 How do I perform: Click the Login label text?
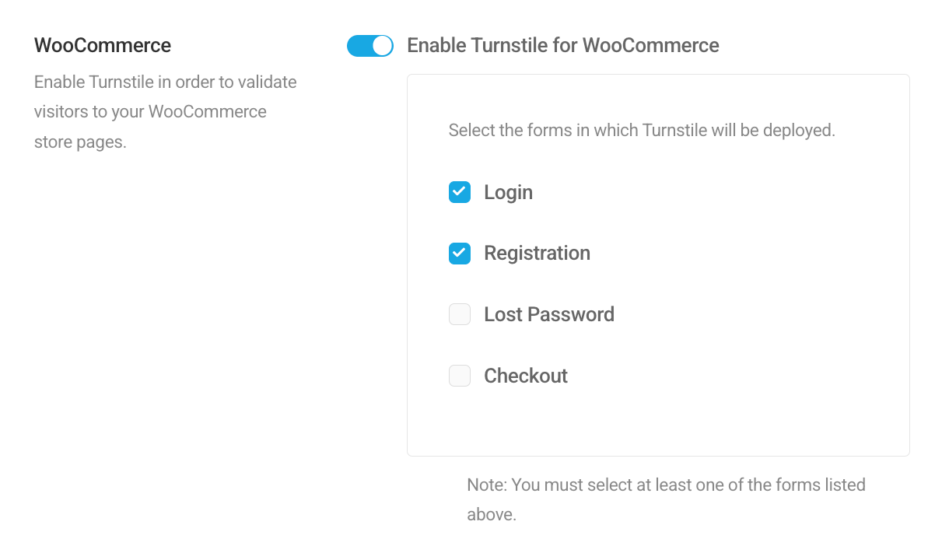click(x=508, y=192)
